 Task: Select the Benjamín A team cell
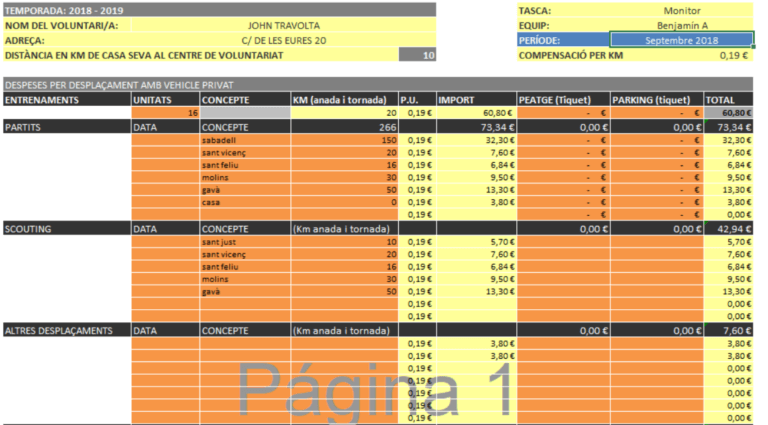coord(683,26)
